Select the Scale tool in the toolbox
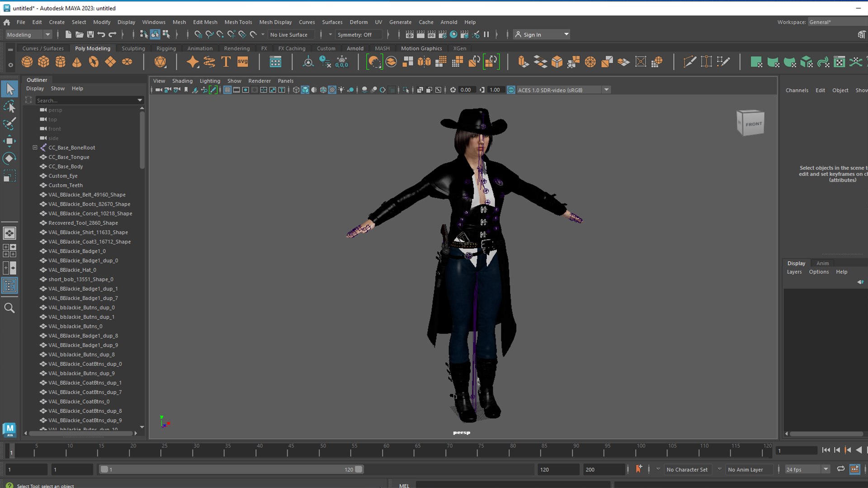The height and width of the screenshot is (488, 868). coord(9,175)
